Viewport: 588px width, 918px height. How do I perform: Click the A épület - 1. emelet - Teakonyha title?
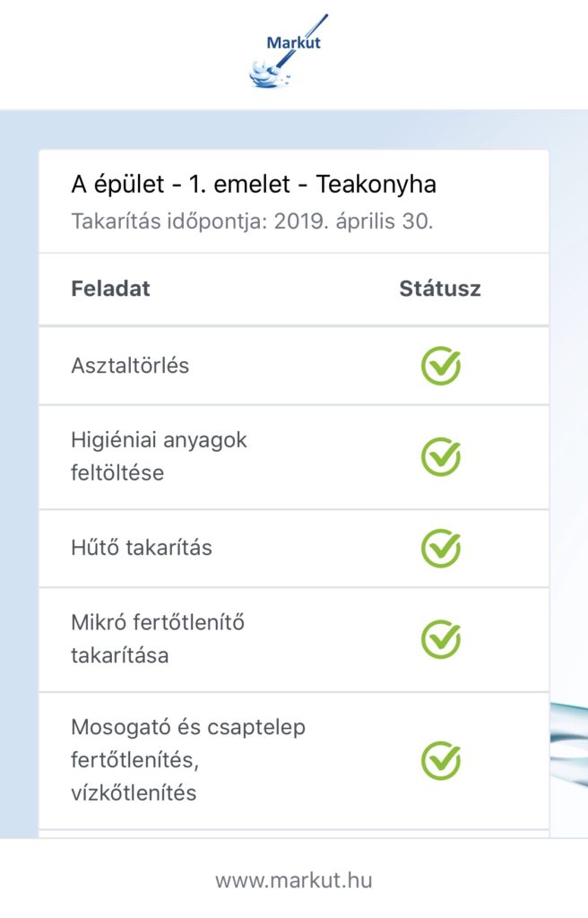(254, 185)
